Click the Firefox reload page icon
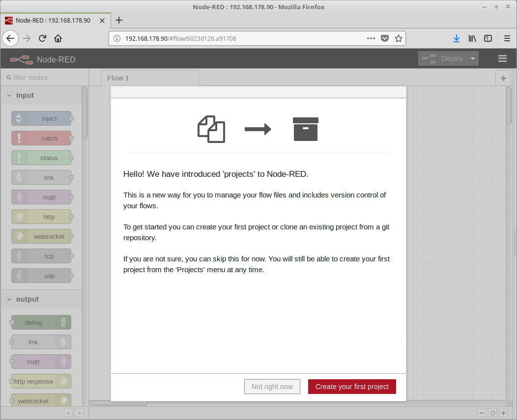This screenshot has height=420, width=517. [43, 38]
